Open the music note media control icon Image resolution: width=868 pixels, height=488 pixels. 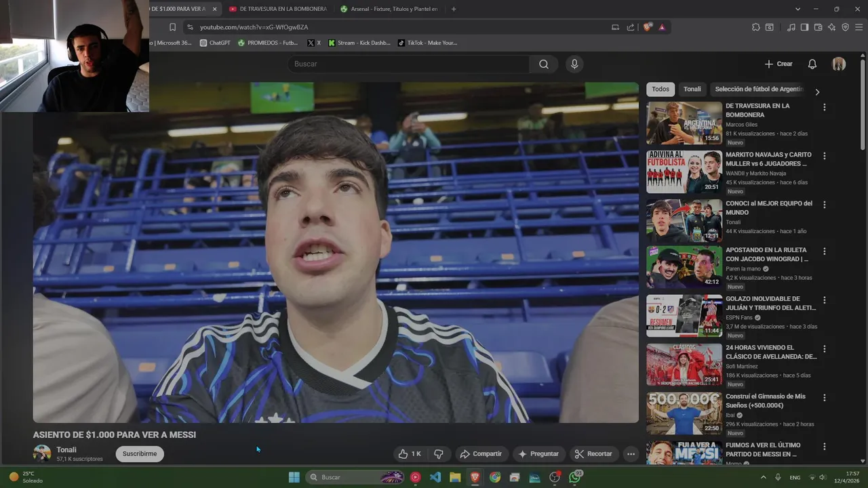tap(791, 27)
